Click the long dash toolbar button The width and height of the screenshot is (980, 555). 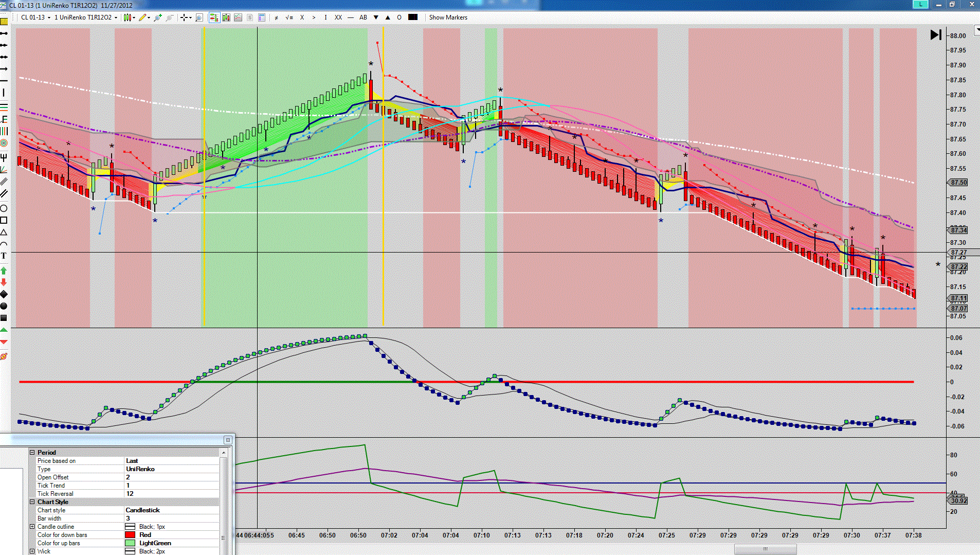pos(351,17)
